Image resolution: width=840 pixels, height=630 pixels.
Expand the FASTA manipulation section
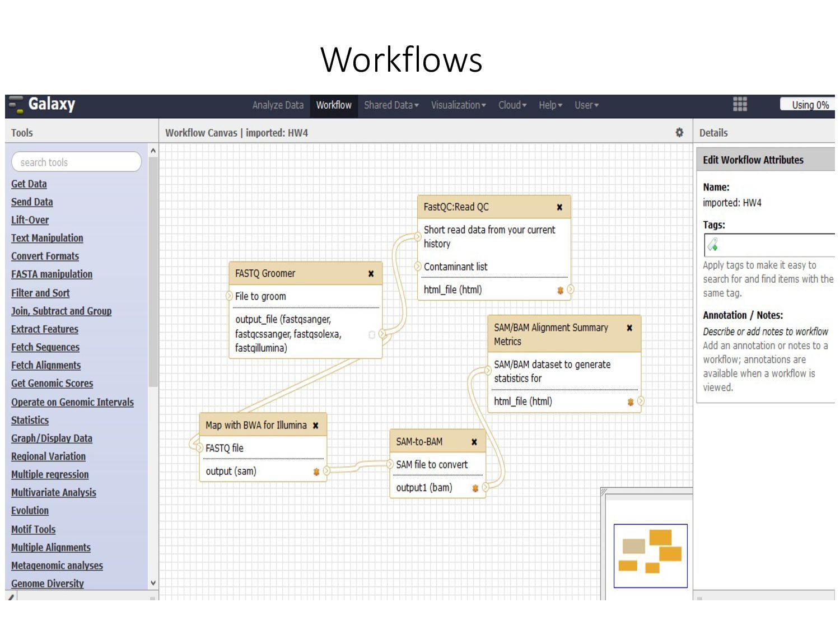click(52, 274)
